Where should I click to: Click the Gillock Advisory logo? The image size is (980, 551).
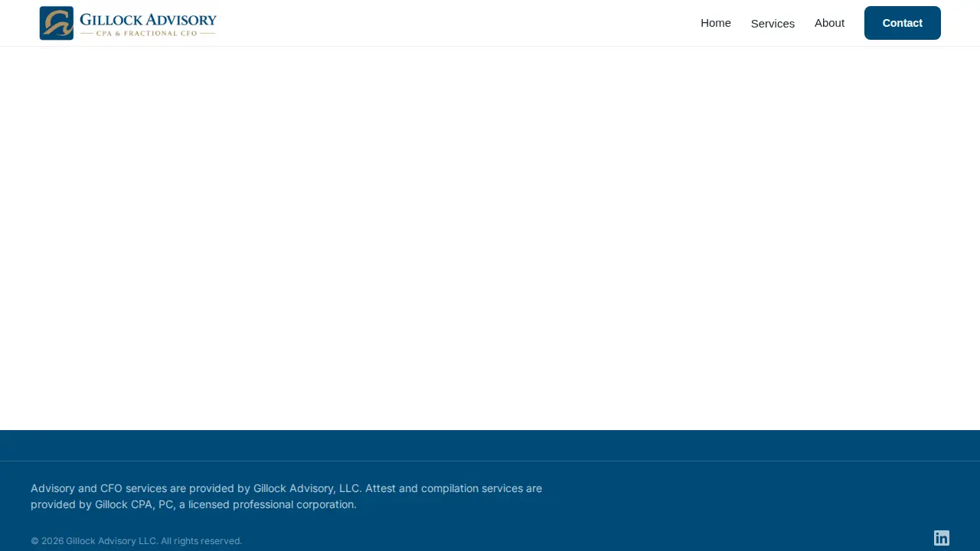click(128, 23)
